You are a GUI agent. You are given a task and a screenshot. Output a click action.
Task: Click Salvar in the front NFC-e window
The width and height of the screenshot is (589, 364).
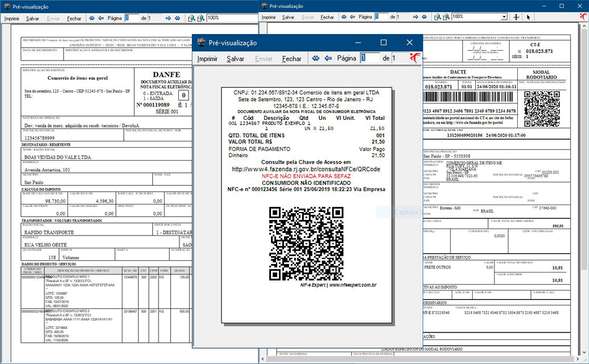(x=236, y=59)
